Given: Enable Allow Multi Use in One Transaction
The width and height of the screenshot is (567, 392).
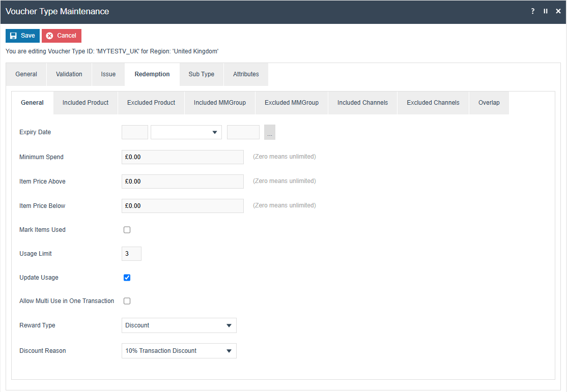Looking at the screenshot, I should 127,301.
